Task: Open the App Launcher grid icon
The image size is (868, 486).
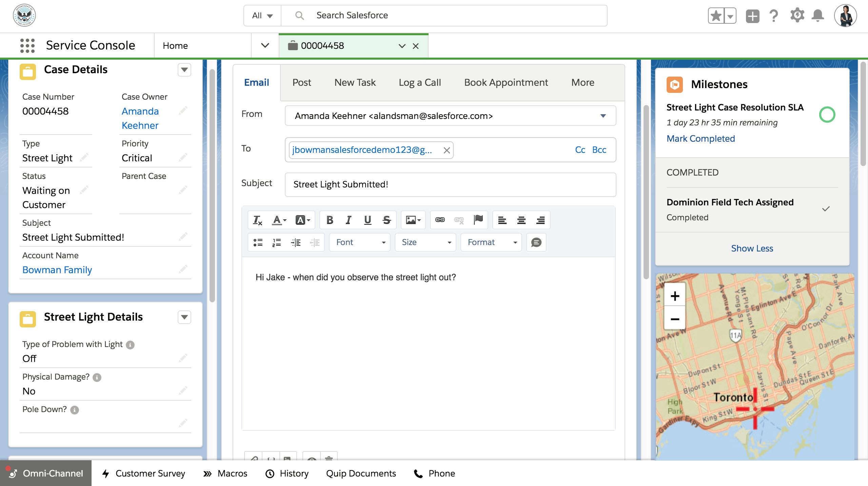Action: click(x=27, y=45)
